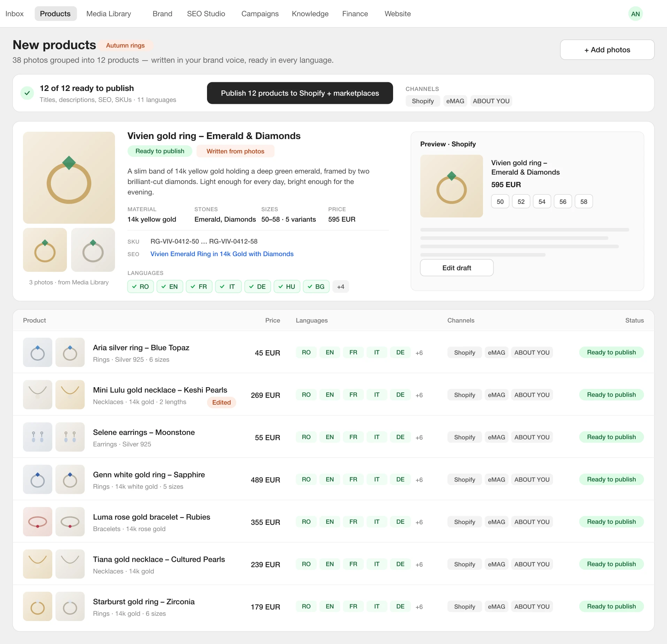Screen dimensions: 667x644
Task: Go to the Campaigns tab
Action: (260, 14)
